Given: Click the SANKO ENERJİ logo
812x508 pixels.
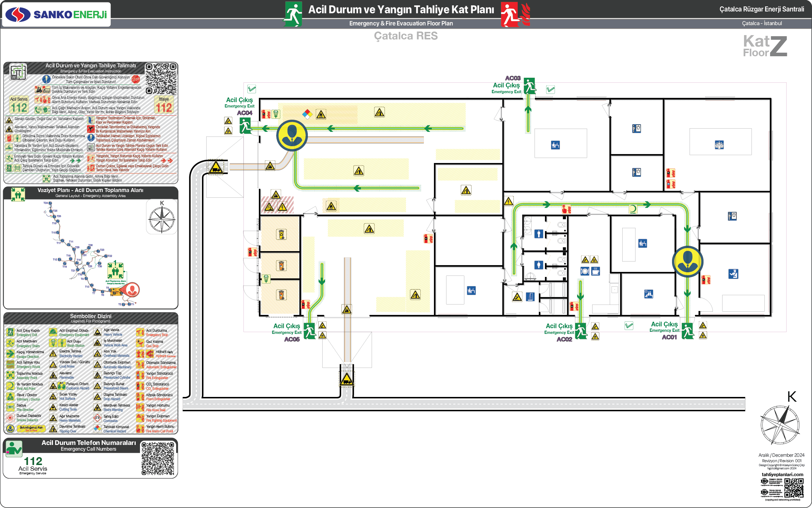Looking at the screenshot, I should click(x=57, y=14).
